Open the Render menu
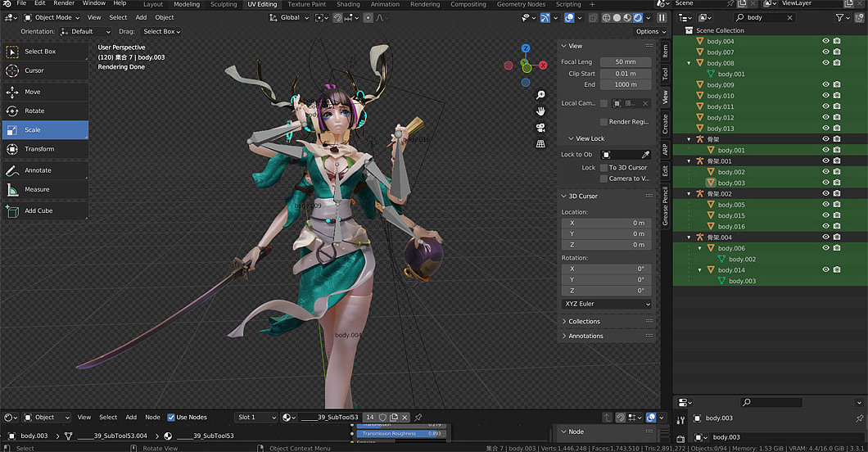The image size is (868, 452). pos(64,4)
